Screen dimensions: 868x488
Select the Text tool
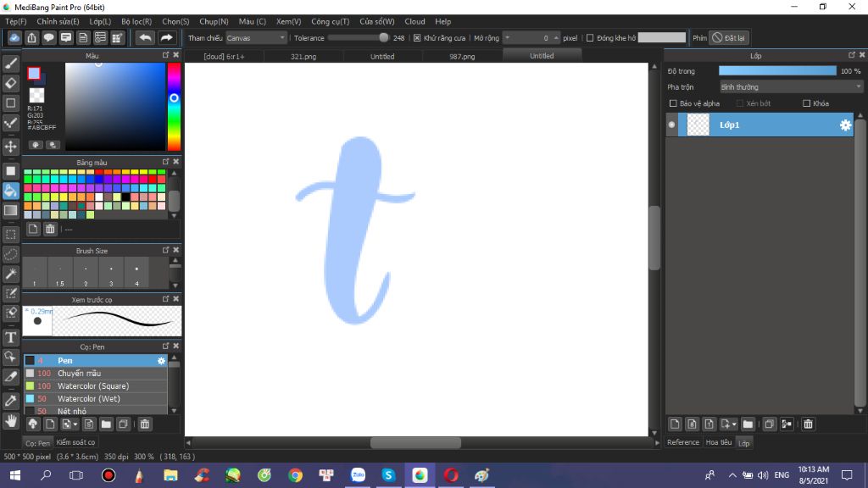point(11,337)
